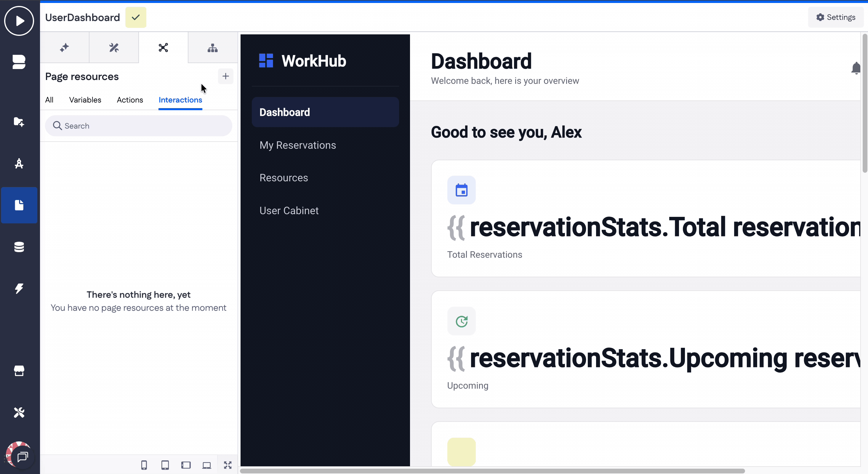
Task: Switch to the sparkle AI tab
Action: tap(65, 47)
